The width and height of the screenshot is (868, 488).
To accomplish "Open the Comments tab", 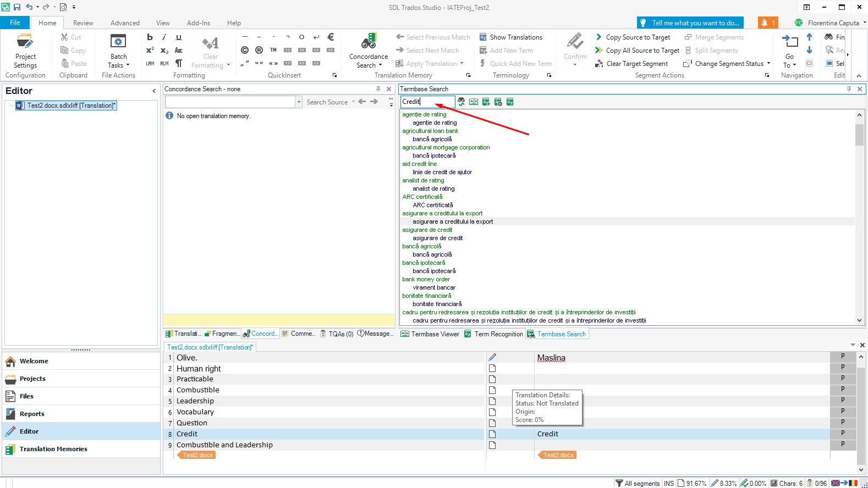I will click(299, 334).
